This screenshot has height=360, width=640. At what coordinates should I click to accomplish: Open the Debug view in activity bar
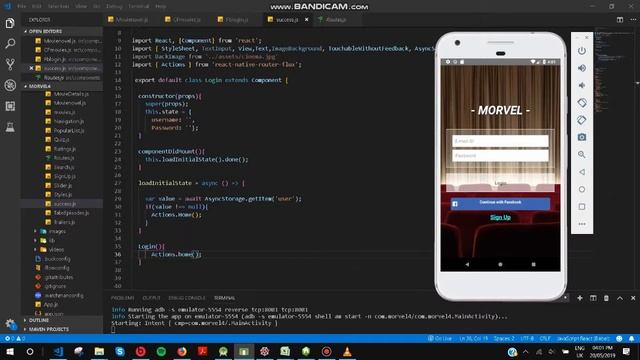(x=10, y=85)
